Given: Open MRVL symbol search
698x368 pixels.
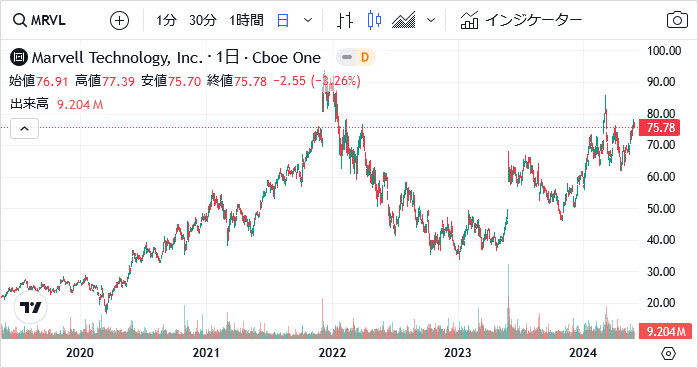Looking at the screenshot, I should 39,20.
